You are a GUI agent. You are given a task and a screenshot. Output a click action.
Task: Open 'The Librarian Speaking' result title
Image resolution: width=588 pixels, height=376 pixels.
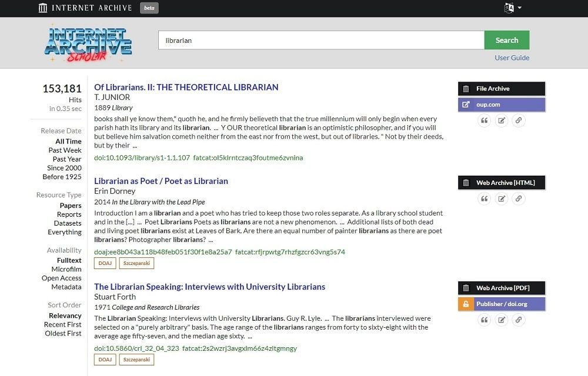210,287
